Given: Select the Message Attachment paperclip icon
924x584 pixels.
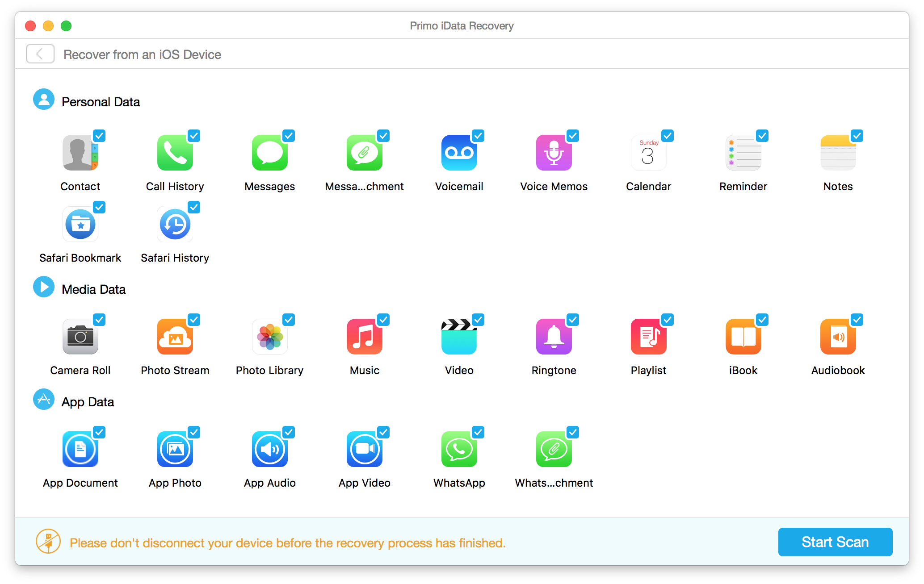Looking at the screenshot, I should point(365,153).
